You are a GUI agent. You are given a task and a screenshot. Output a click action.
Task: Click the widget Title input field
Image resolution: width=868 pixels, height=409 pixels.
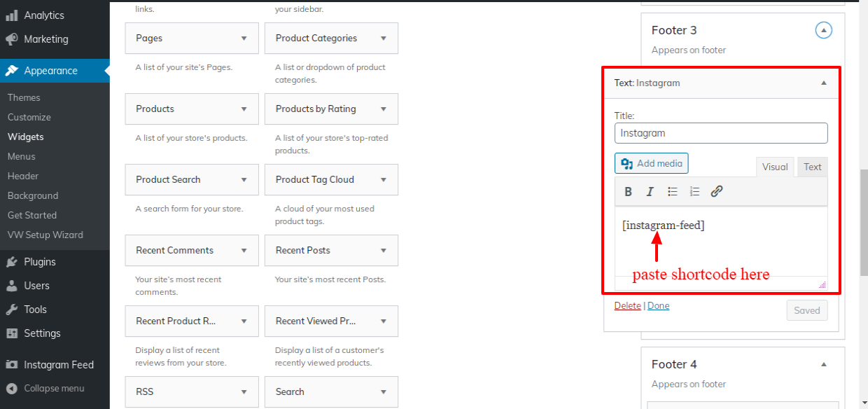(x=721, y=133)
